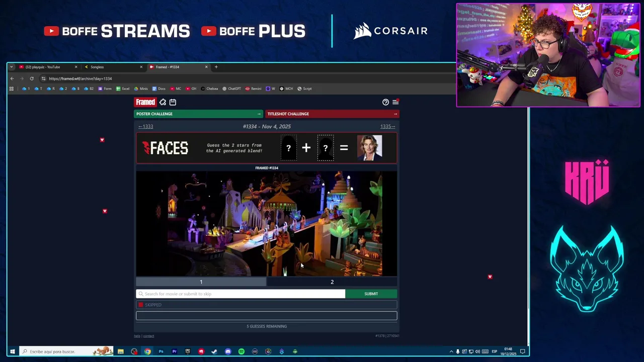Open the Chelsea bookmark
The width and height of the screenshot is (644, 362).
pos(209,88)
